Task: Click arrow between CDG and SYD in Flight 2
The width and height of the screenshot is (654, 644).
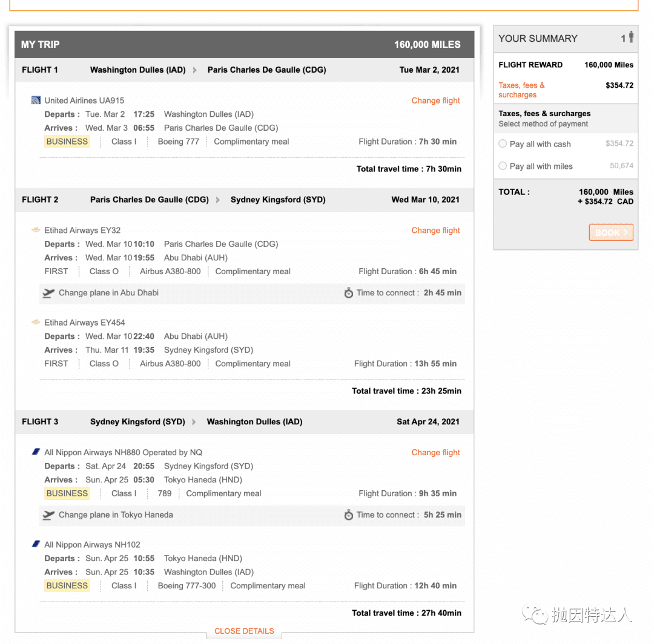Action: click(x=218, y=200)
